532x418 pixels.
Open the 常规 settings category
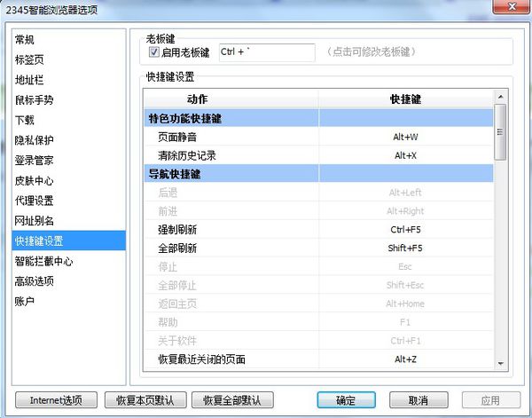pos(68,40)
